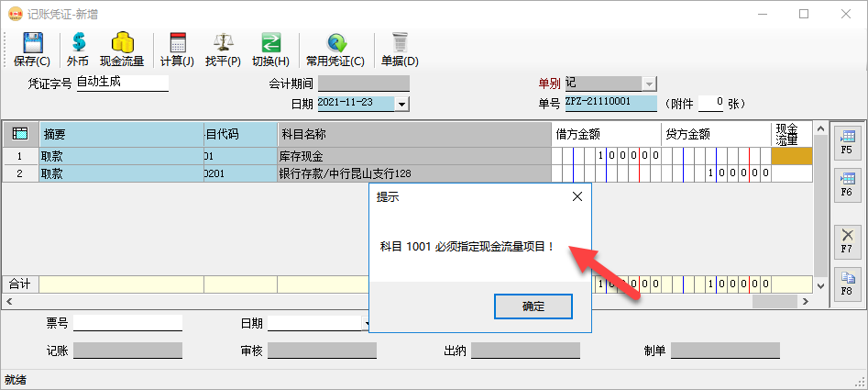Screen dimensions: 868x390
Task: Click the 借方金额 column header
Action: tap(606, 135)
